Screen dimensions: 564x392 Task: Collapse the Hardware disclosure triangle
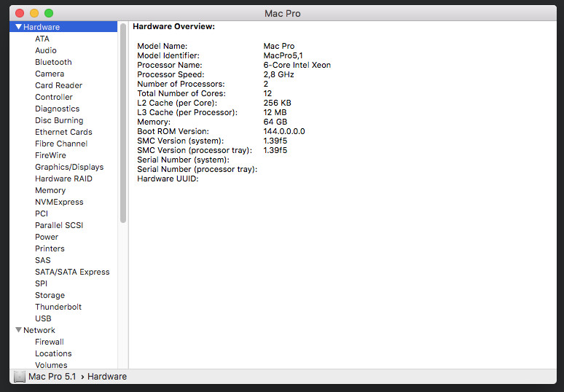(19, 27)
